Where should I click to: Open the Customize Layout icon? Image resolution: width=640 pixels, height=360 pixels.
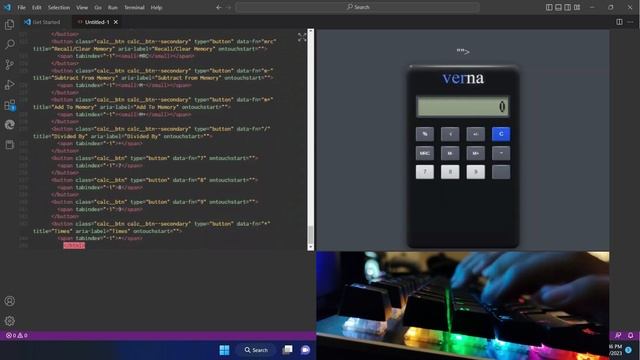[x=577, y=7]
